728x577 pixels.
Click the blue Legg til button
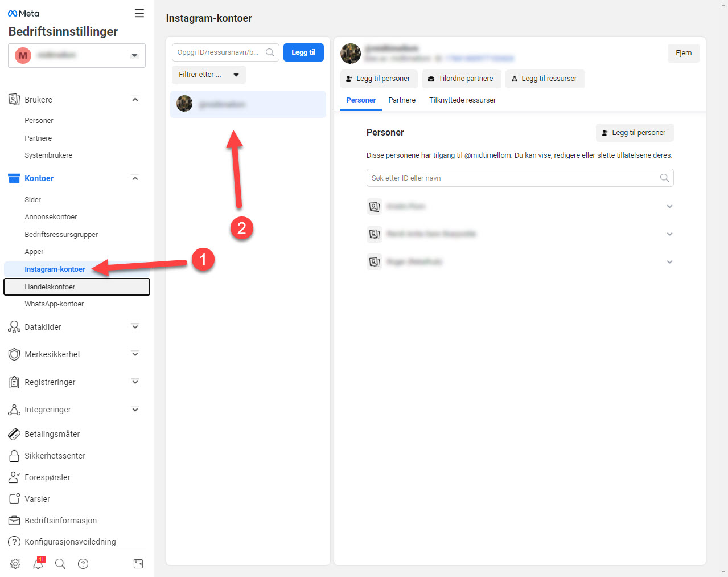pos(303,52)
